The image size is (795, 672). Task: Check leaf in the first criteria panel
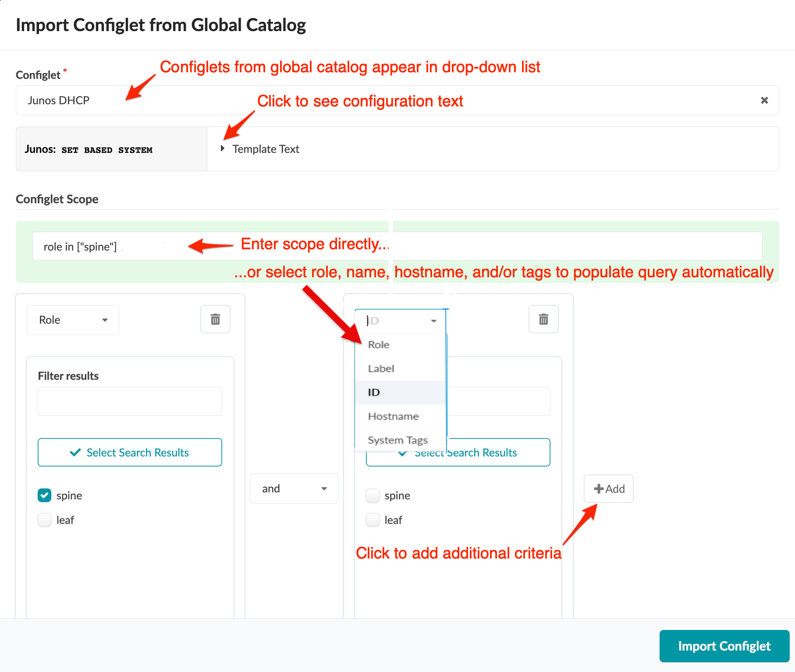[x=45, y=520]
